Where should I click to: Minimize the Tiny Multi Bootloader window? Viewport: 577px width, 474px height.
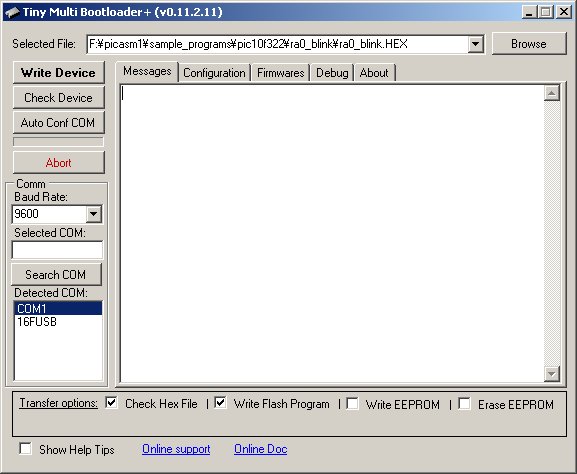pyautogui.click(x=530, y=12)
